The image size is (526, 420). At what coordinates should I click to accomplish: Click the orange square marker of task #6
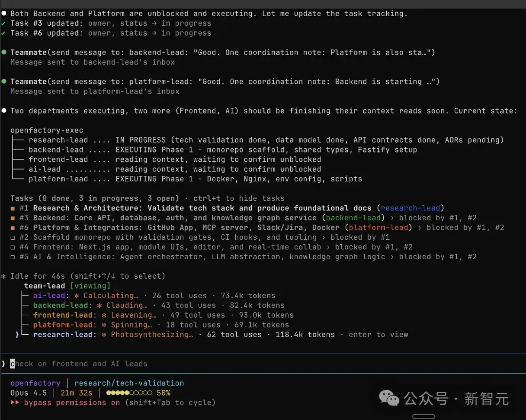(x=13, y=228)
